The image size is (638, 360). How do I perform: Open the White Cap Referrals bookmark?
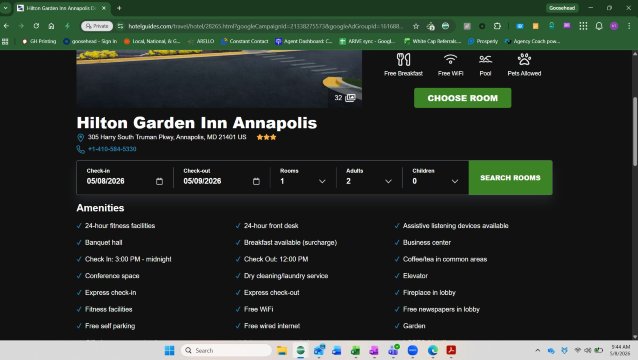[433, 41]
